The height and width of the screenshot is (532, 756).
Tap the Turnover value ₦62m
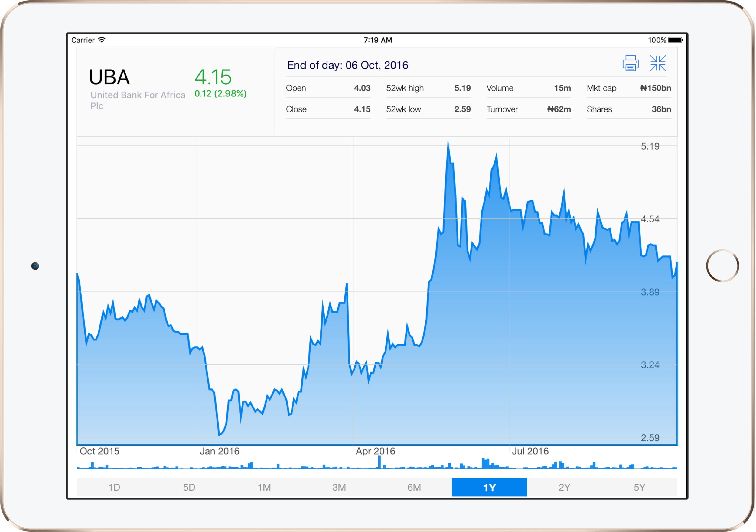click(x=559, y=109)
